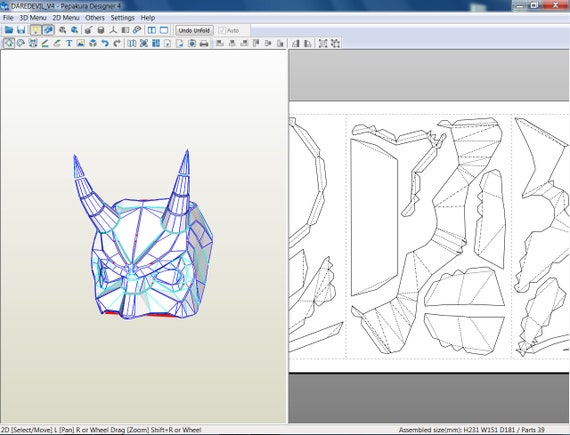570x435 pixels.
Task: Select the large rectangular unfolded part
Action: click(374, 217)
